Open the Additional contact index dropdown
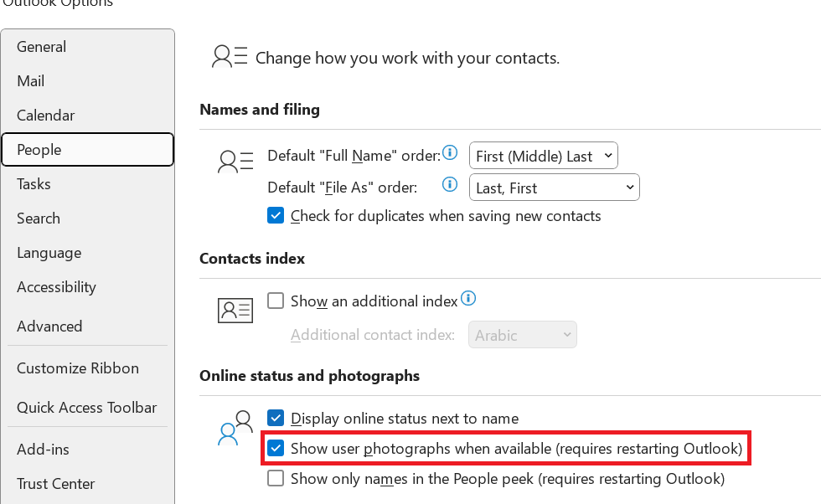821x504 pixels. coord(522,334)
